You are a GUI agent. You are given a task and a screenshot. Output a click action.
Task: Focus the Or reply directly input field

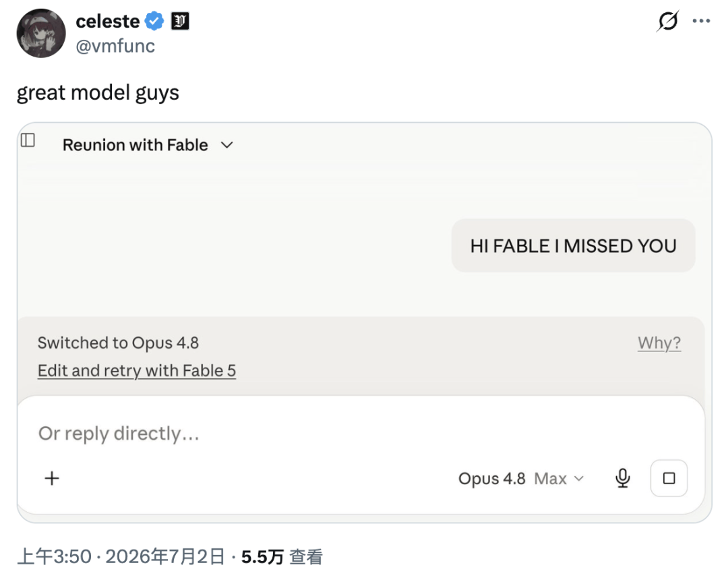361,434
